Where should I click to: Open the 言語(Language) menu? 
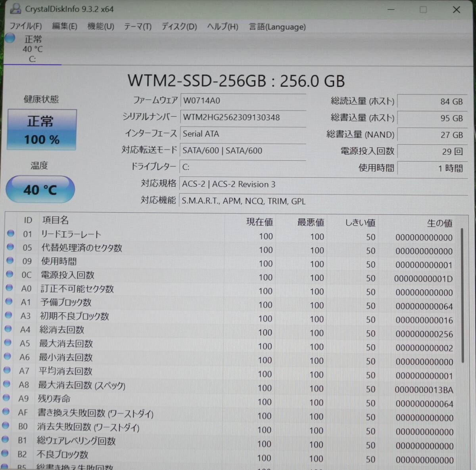(x=276, y=27)
